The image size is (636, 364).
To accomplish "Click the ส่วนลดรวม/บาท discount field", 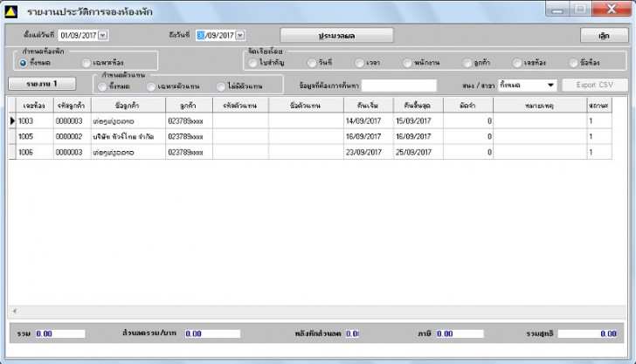I will (x=212, y=333).
